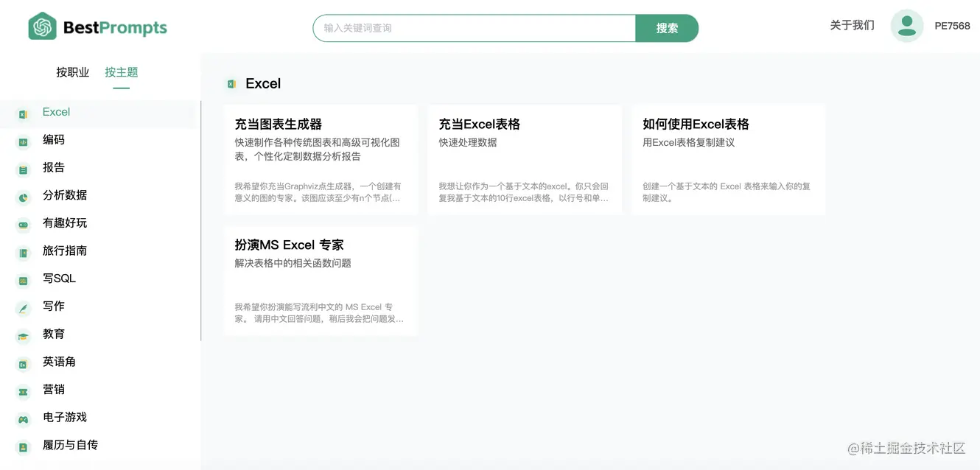Click the 基于文本的excel prompt description

tap(524, 192)
